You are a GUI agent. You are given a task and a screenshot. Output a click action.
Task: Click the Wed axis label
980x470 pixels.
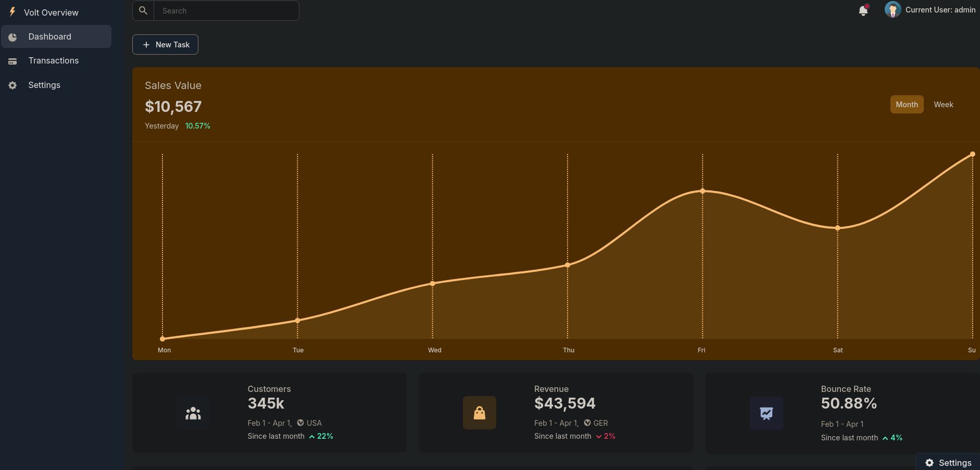coord(435,350)
